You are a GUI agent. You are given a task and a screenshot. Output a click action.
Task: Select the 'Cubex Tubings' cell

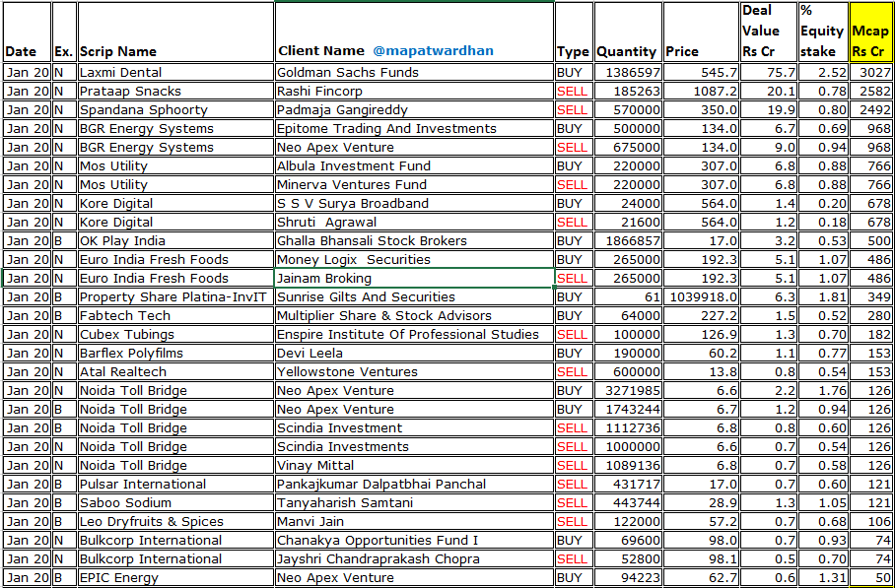point(175,334)
